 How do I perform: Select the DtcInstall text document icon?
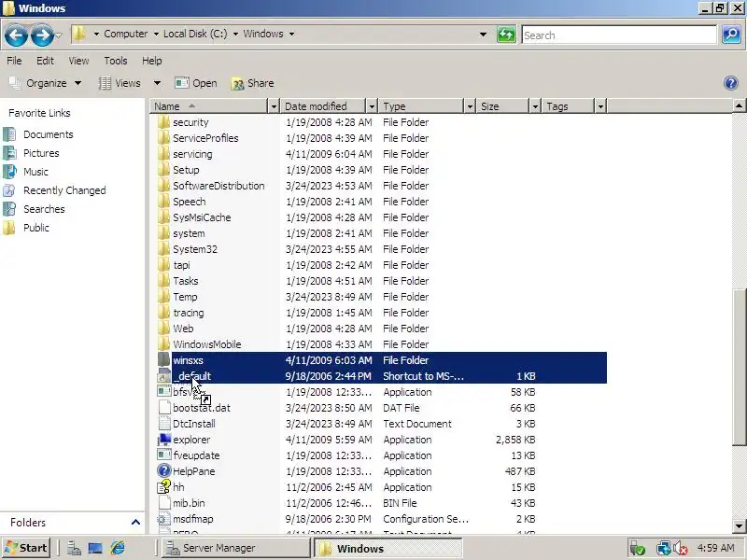[x=164, y=424]
